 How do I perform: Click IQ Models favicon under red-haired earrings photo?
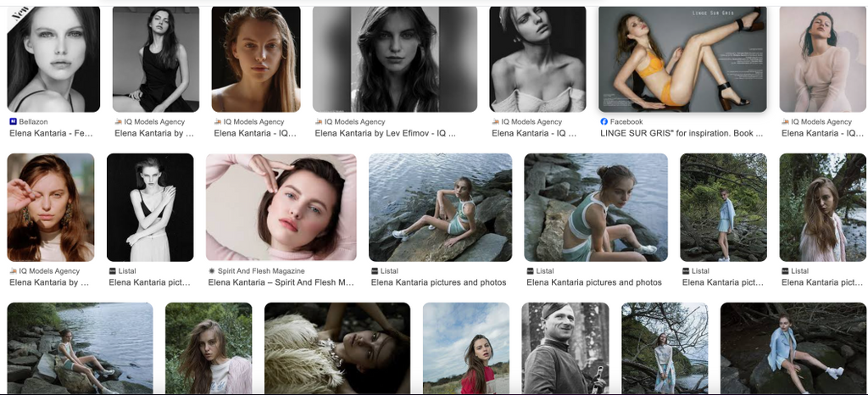pyautogui.click(x=14, y=271)
